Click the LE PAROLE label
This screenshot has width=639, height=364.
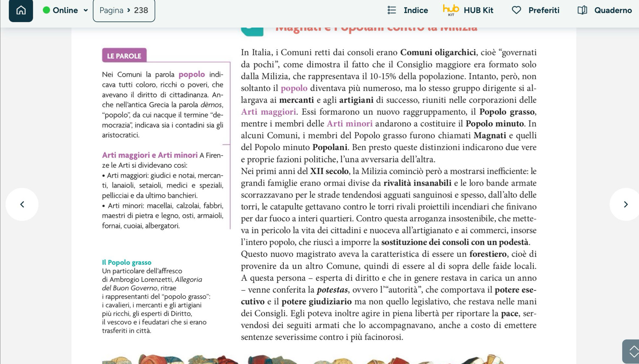click(124, 55)
